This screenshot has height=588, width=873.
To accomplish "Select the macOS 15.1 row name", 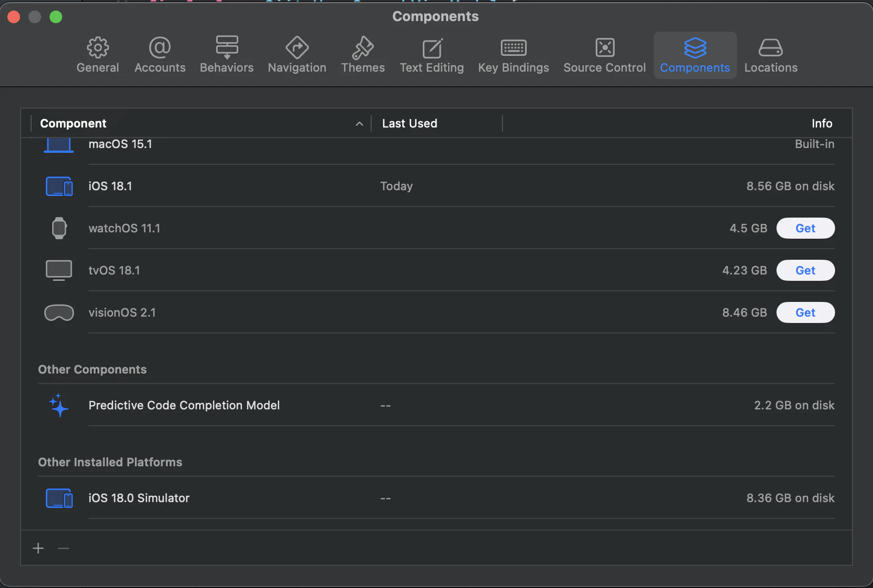I will click(120, 144).
